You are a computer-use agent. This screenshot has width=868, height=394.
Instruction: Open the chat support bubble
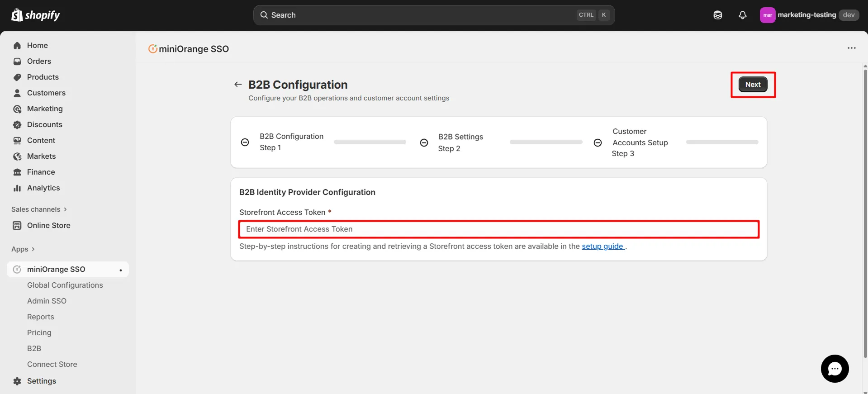point(835,369)
